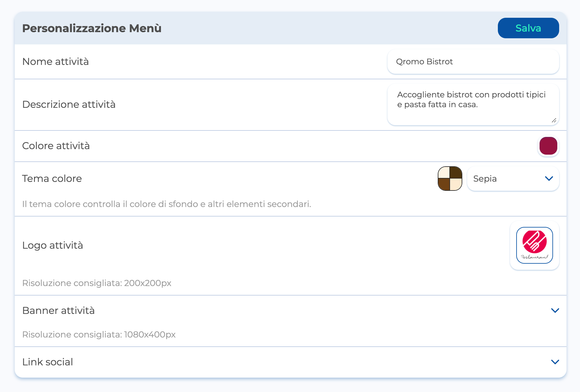Click the Salva button
This screenshot has width=580, height=392.
[x=528, y=28]
